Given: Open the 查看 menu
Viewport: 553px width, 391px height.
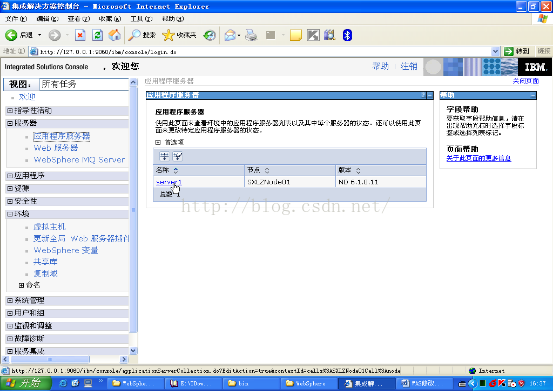Looking at the screenshot, I should point(79,19).
